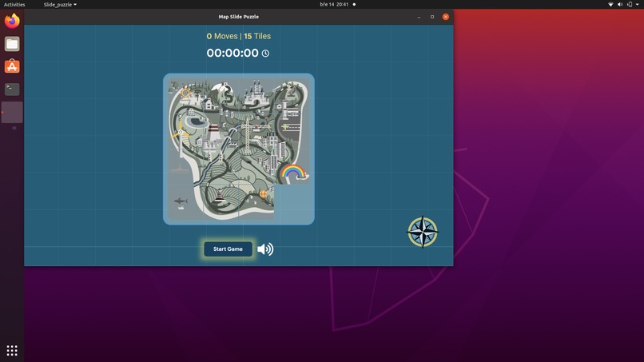This screenshot has height=362, width=644.
Task: Click the tile with the snow-capped mountain
Action: tap(221, 97)
